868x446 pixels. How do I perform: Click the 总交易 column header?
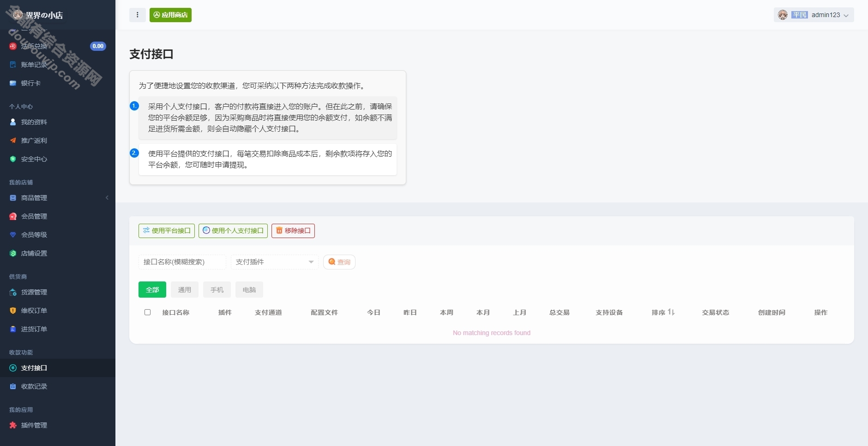pos(559,312)
